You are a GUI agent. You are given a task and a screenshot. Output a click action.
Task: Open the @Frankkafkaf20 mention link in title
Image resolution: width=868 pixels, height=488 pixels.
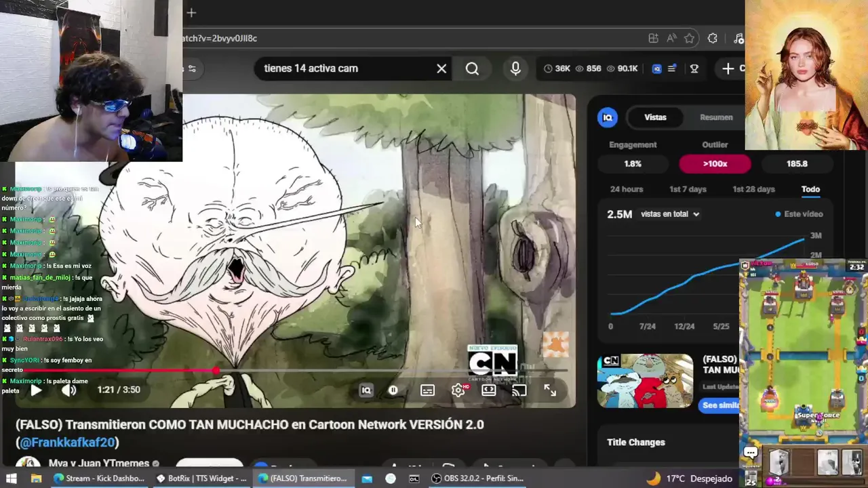pos(67,443)
